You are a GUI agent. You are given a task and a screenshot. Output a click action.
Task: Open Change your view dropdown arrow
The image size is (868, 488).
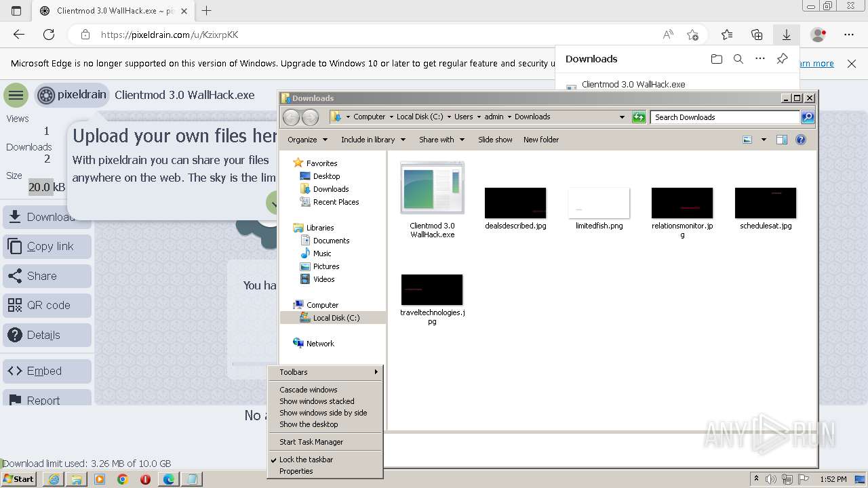click(x=764, y=140)
